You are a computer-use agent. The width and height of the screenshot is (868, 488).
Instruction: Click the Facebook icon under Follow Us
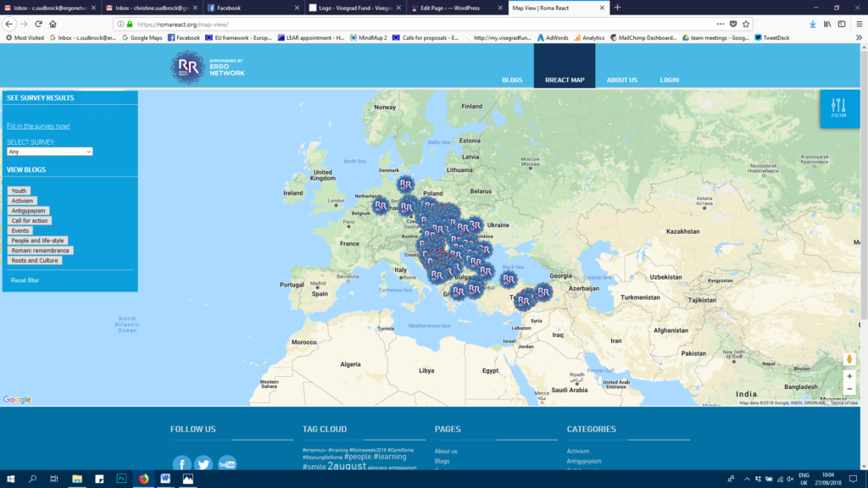click(x=181, y=463)
